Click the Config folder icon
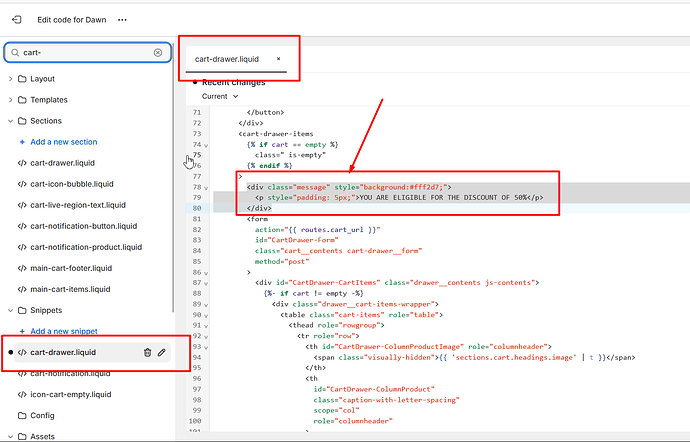 pyautogui.click(x=22, y=415)
